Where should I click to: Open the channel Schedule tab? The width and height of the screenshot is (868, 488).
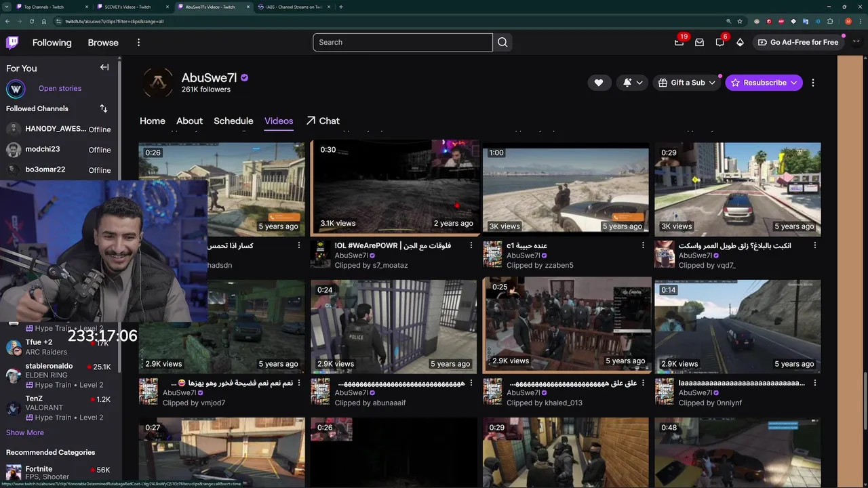(x=233, y=121)
